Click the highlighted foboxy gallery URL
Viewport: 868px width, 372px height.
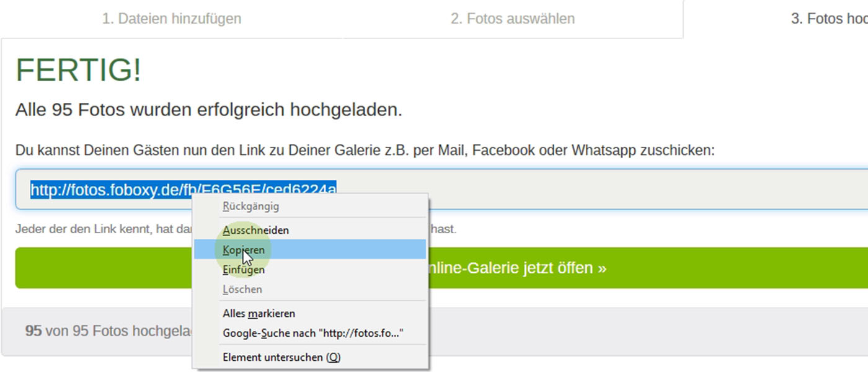coord(112,188)
